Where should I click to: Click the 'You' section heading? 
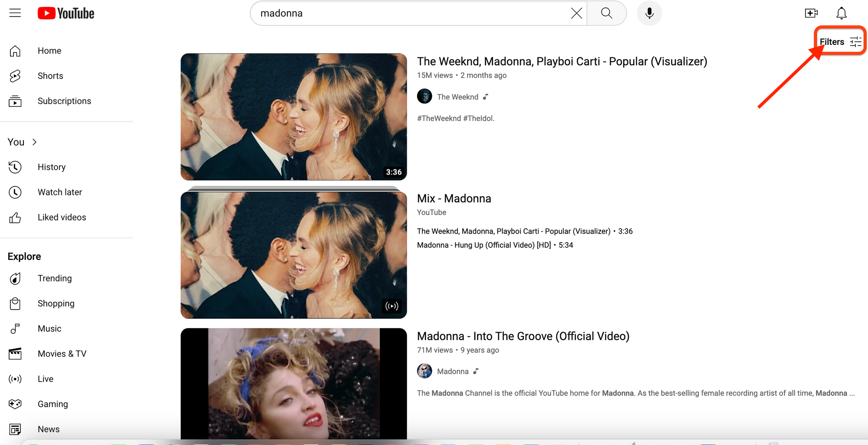[x=16, y=142]
